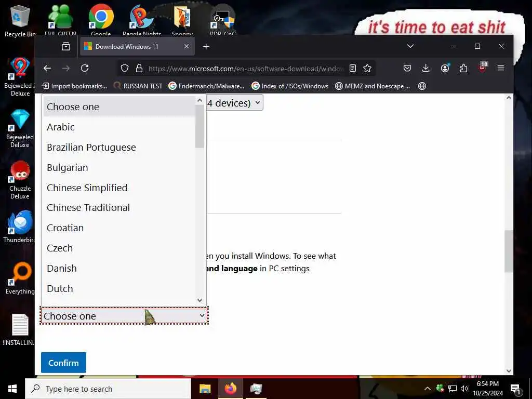Click page scroll down arrow

(x=508, y=370)
